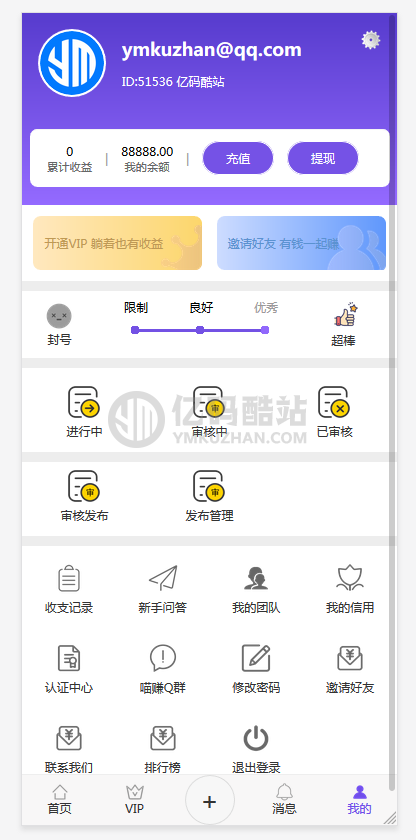Open 审核发布 review publishing

[x=84, y=496]
